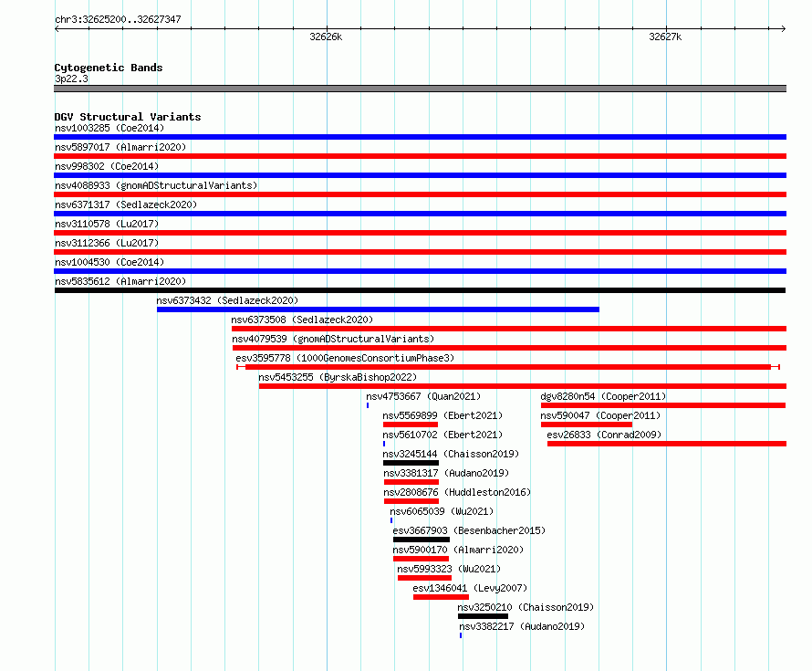Click the Cytogenetic Bands track title
The image size is (812, 671).
[109, 68]
